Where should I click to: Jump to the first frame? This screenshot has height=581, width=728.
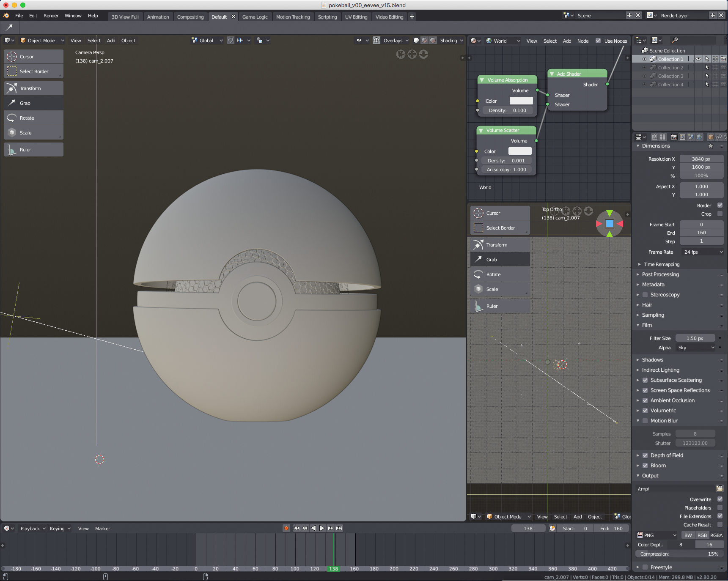click(297, 528)
